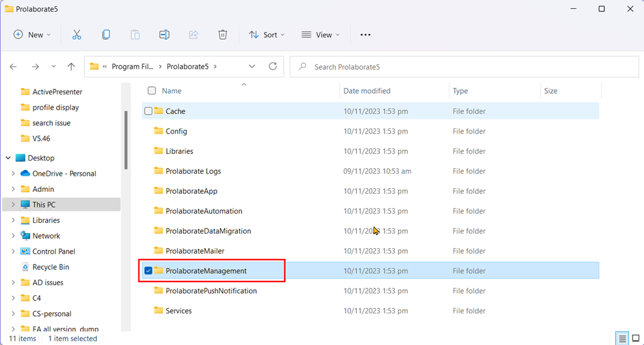Click the Cache folder icon
Screen dimensions: 644x345
tap(159, 111)
